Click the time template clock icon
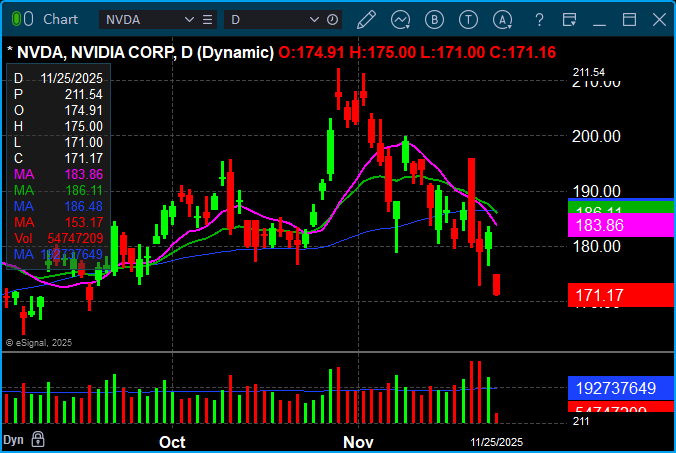Viewport: 676px width, 453px height. 332,20
